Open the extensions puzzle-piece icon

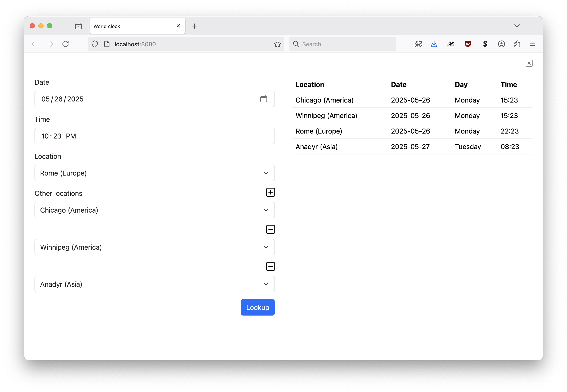coord(517,44)
